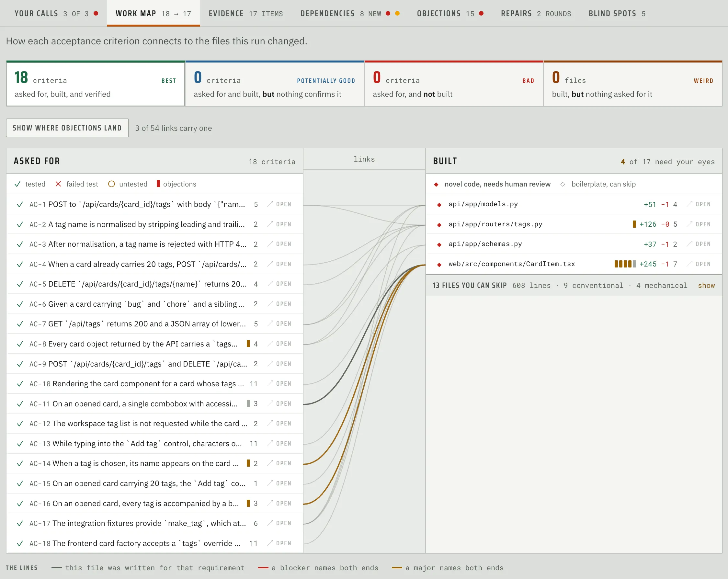Open AC-13 Add tag typing criterion
The image size is (728, 579).
[x=279, y=443]
